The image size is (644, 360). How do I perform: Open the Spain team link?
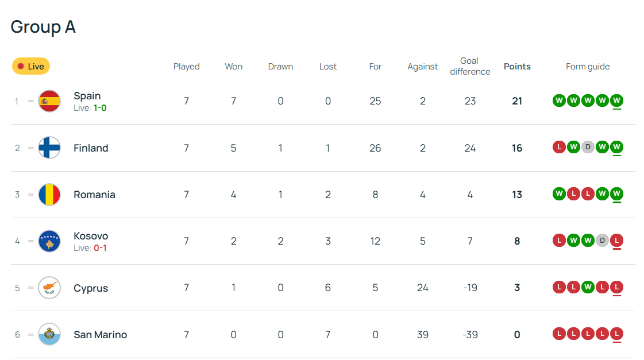click(x=87, y=96)
